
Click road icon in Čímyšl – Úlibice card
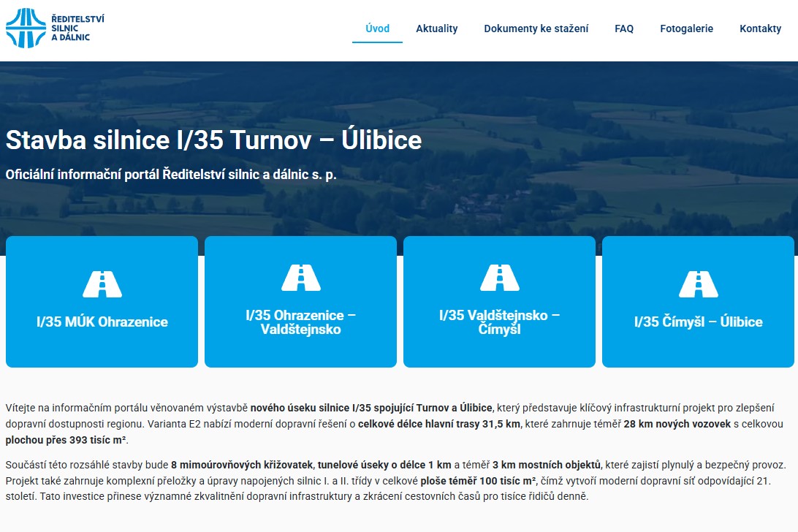699,284
